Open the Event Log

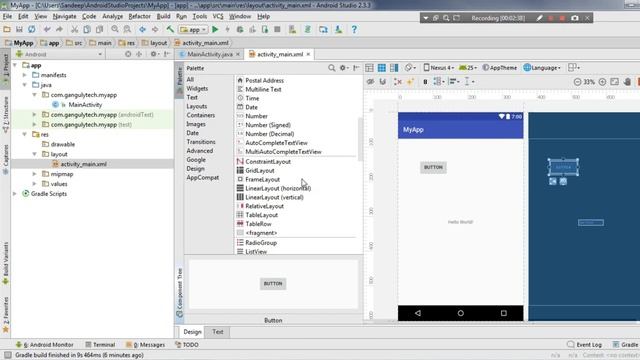click(584, 344)
